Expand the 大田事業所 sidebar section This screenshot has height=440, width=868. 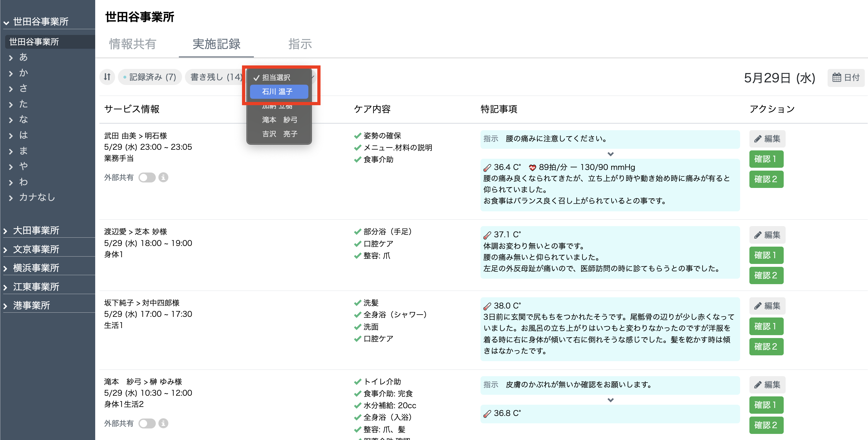click(36, 231)
